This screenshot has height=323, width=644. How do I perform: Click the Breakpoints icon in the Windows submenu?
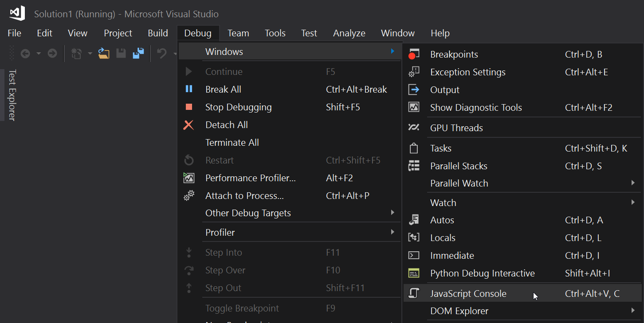pos(414,54)
